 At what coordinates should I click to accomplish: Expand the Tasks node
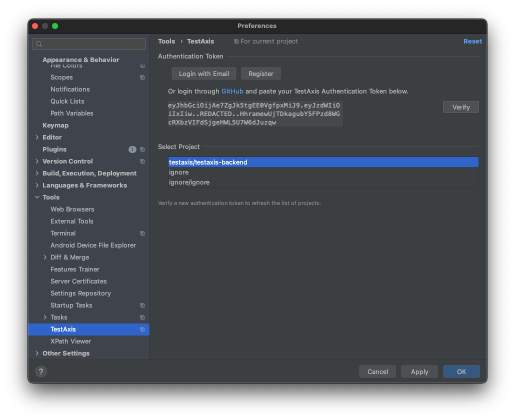coord(45,317)
